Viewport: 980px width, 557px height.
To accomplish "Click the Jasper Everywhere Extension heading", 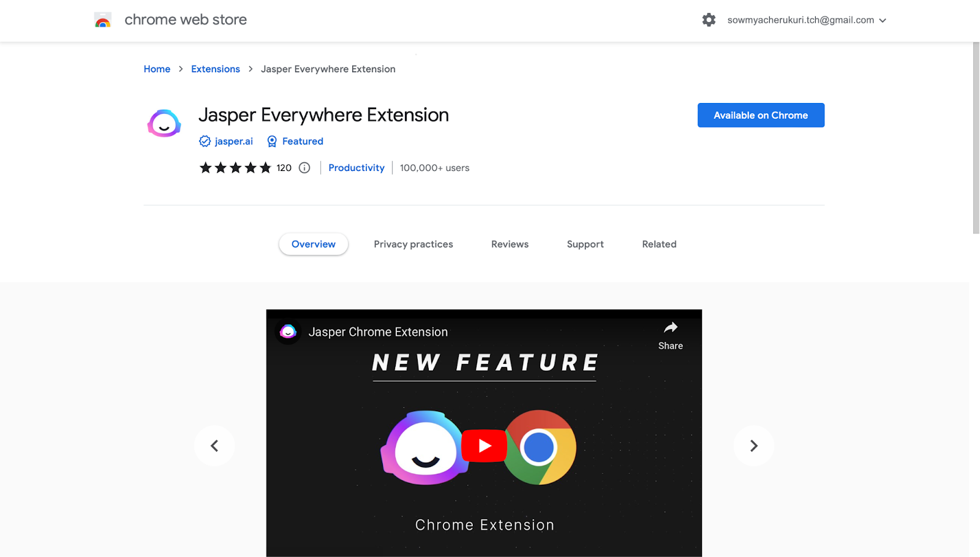I will click(323, 115).
